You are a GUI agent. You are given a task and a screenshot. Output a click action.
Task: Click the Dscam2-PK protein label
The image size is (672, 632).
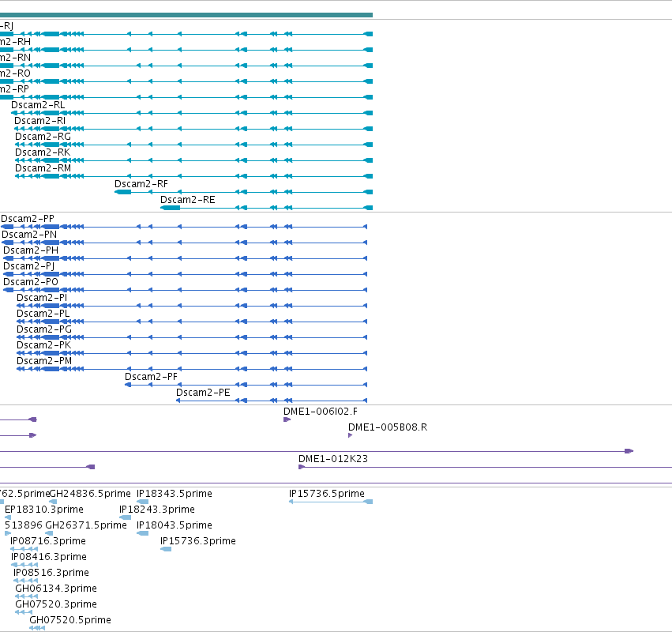click(43, 346)
